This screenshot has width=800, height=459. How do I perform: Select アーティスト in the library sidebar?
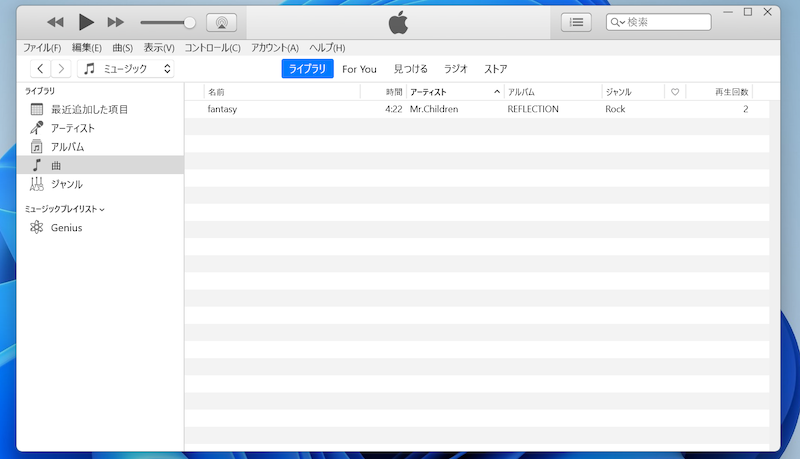tap(72, 128)
